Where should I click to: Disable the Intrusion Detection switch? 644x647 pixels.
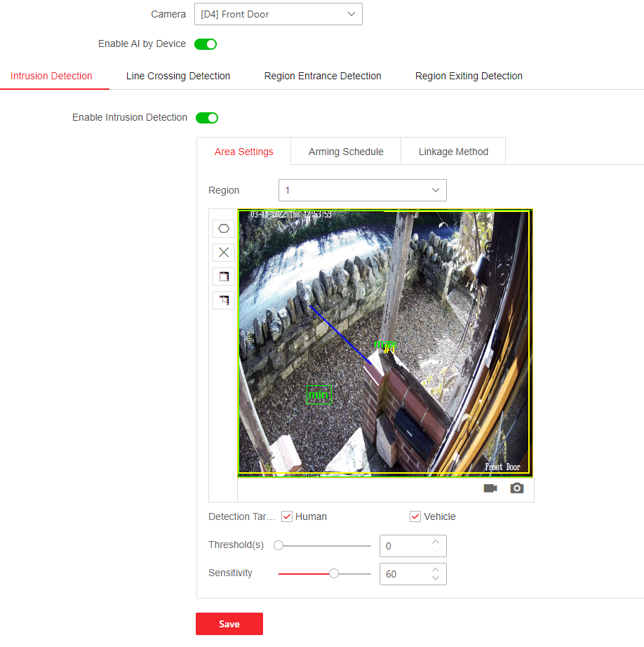click(x=207, y=118)
